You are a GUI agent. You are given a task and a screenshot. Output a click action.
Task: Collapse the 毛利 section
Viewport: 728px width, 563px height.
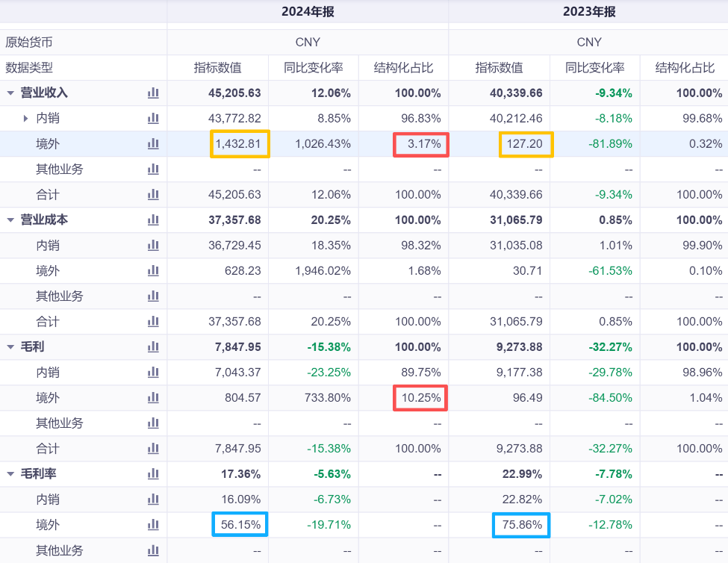tap(10, 346)
